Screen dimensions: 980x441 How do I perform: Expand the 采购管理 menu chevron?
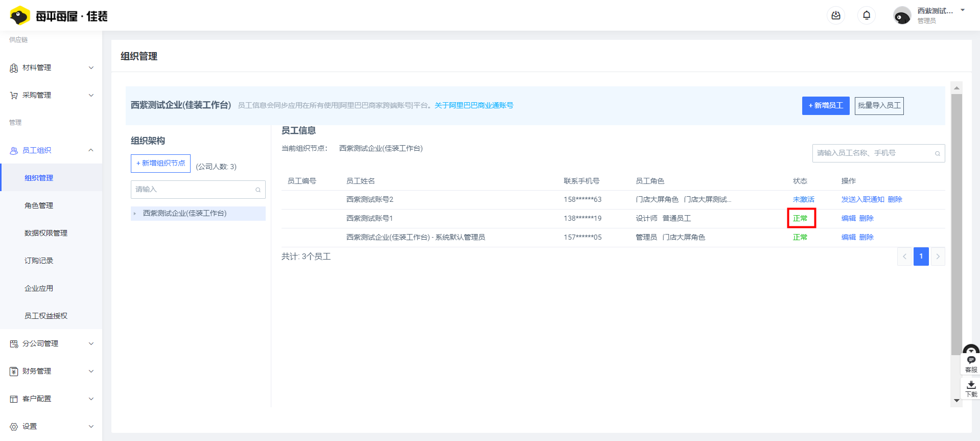[x=91, y=95]
